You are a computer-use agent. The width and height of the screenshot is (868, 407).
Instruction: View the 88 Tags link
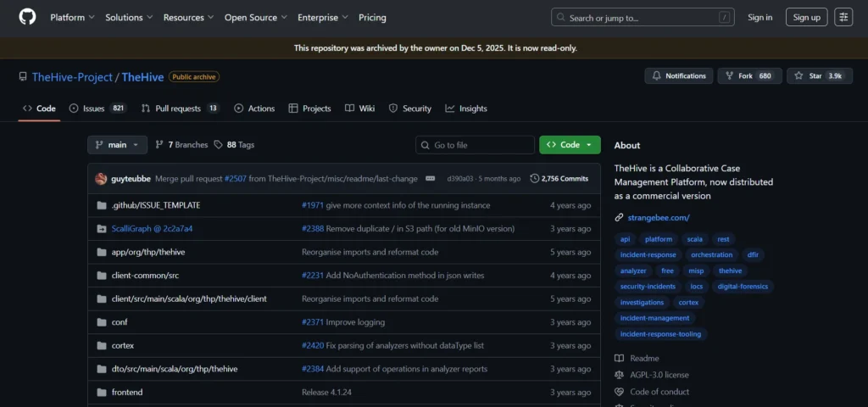tap(234, 144)
